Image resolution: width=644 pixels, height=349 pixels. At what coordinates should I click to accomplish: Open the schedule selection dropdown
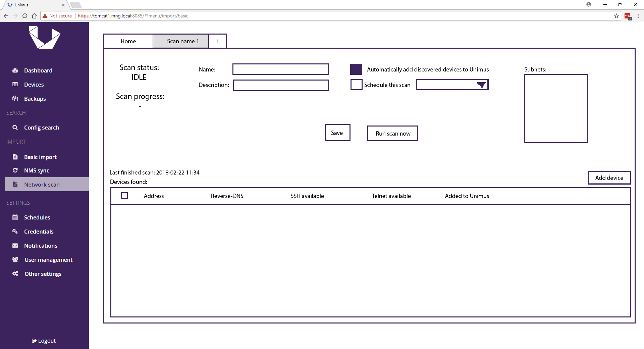pyautogui.click(x=452, y=85)
